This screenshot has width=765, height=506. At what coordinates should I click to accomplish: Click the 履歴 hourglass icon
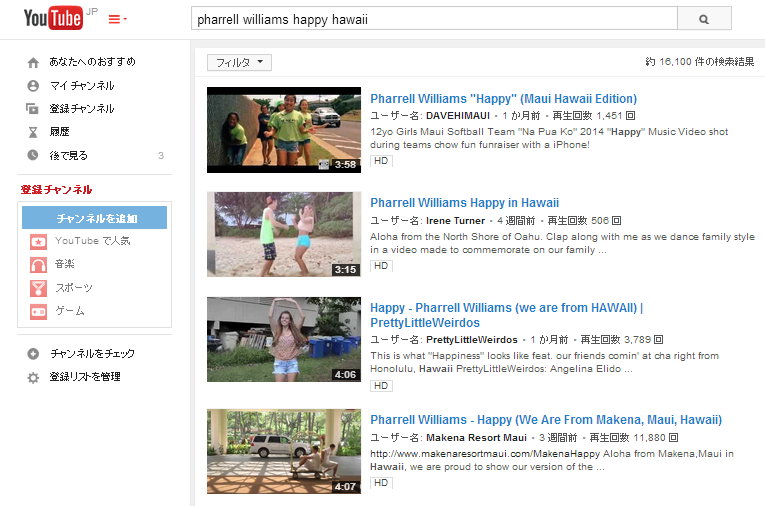[33, 132]
